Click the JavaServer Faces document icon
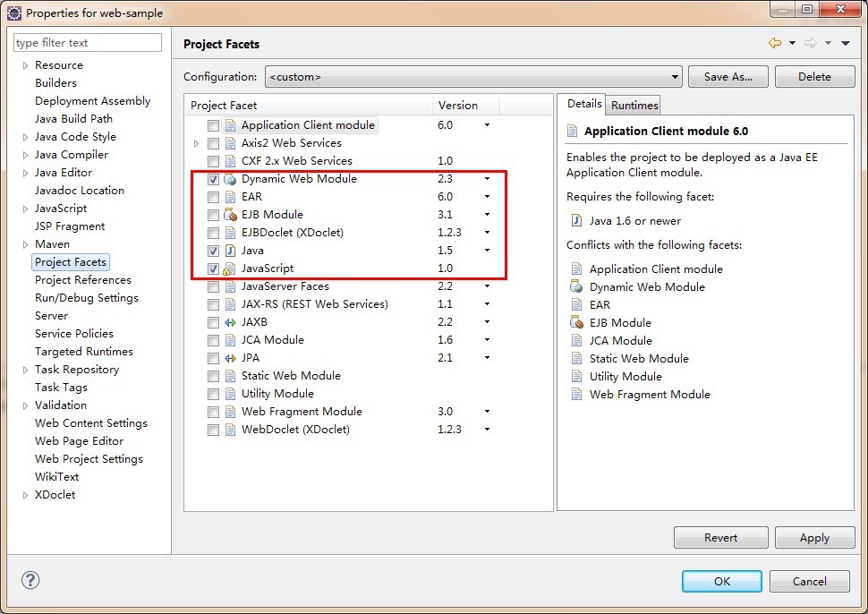Viewport: 868px width, 614px height. [x=230, y=286]
